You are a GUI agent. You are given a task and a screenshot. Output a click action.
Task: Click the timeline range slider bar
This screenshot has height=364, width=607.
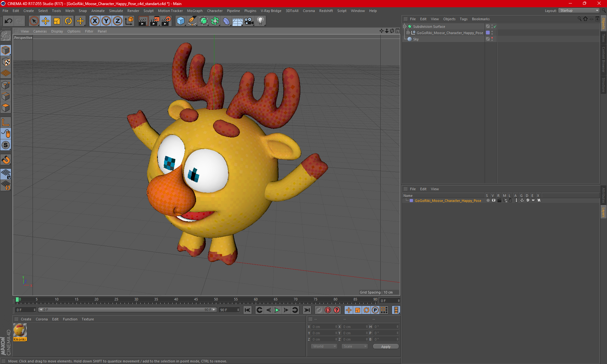(128, 310)
